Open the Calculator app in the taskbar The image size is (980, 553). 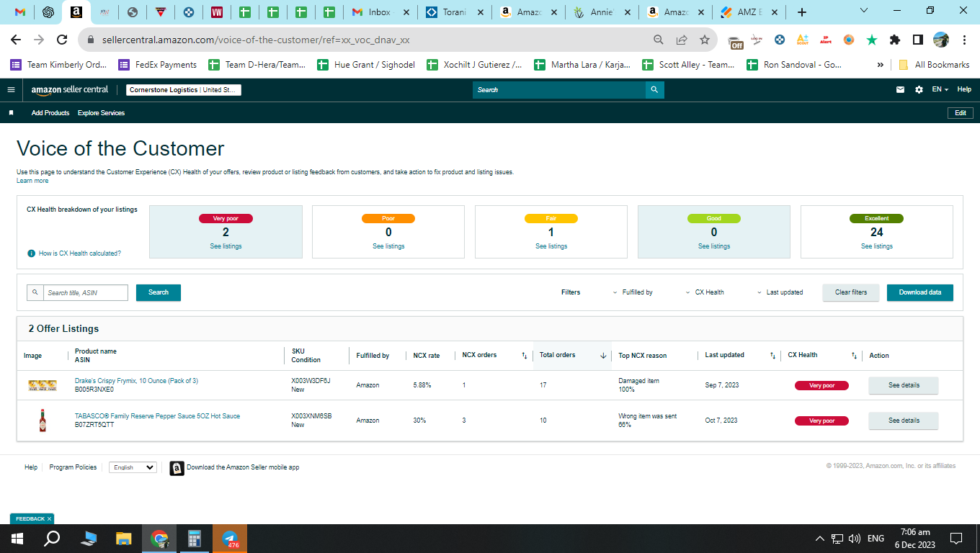point(195,539)
